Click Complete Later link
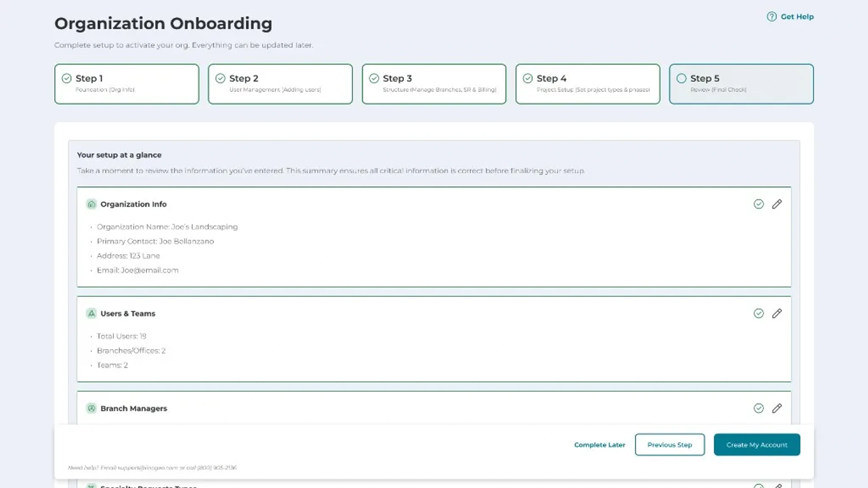 click(x=600, y=445)
